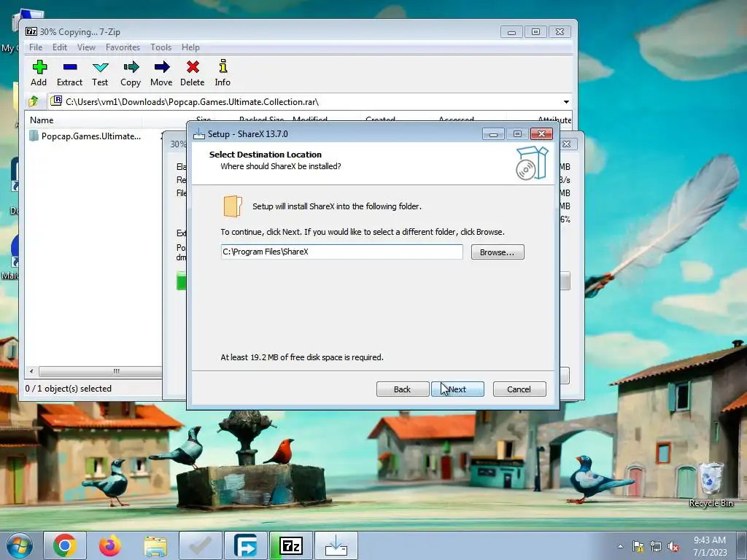Viewport: 747px width, 560px height.
Task: Open the Recycle Bin on desktop
Action: [711, 484]
